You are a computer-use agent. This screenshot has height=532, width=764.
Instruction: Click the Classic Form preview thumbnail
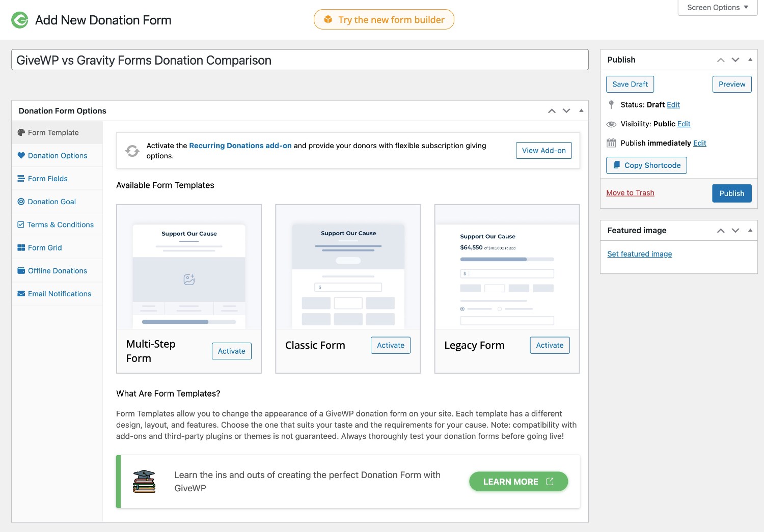pos(348,267)
